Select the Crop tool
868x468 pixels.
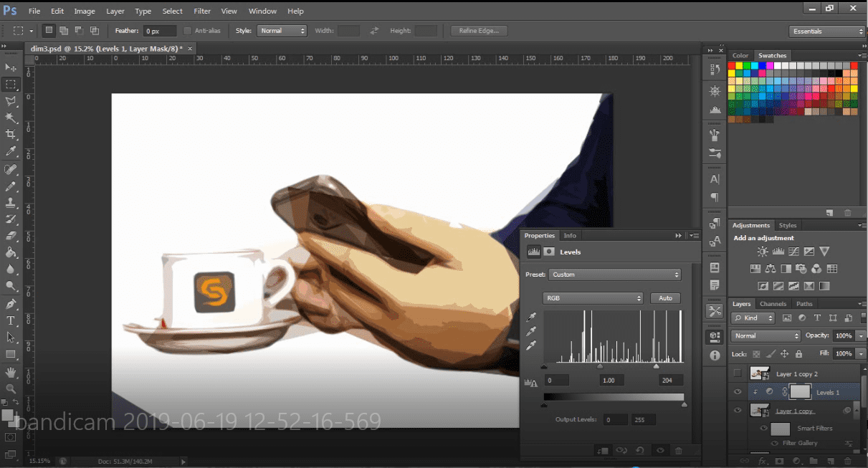pos(11,134)
